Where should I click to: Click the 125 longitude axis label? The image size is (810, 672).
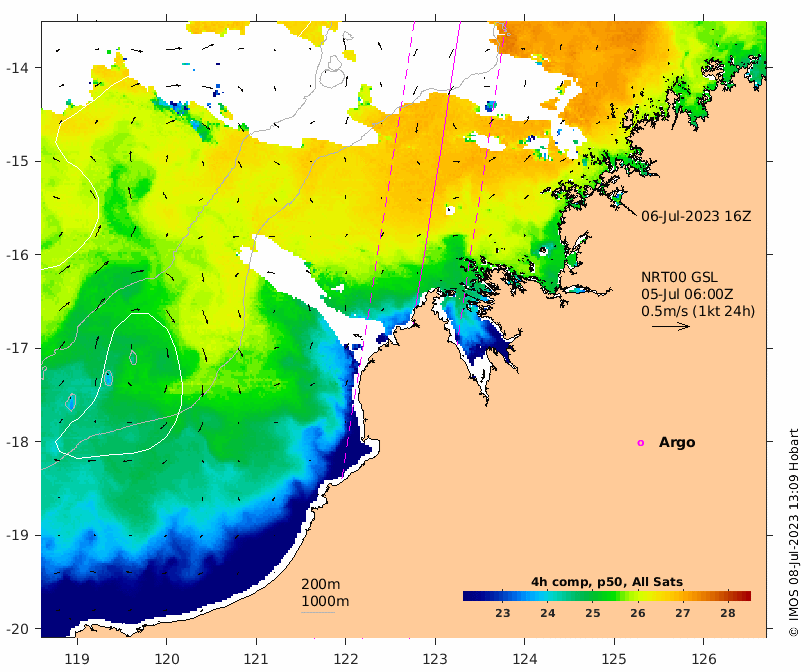point(614,659)
